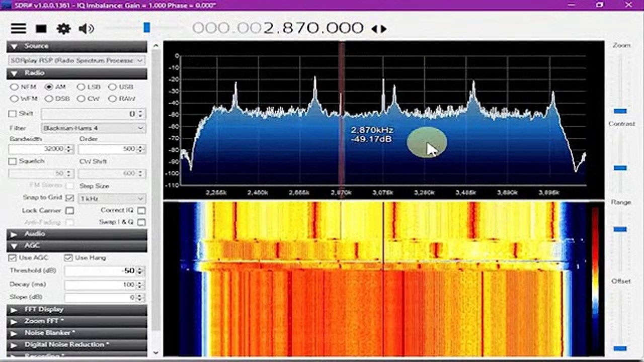Click the frequency tuning arrows icon
The height and width of the screenshot is (362, 644).
pyautogui.click(x=379, y=29)
